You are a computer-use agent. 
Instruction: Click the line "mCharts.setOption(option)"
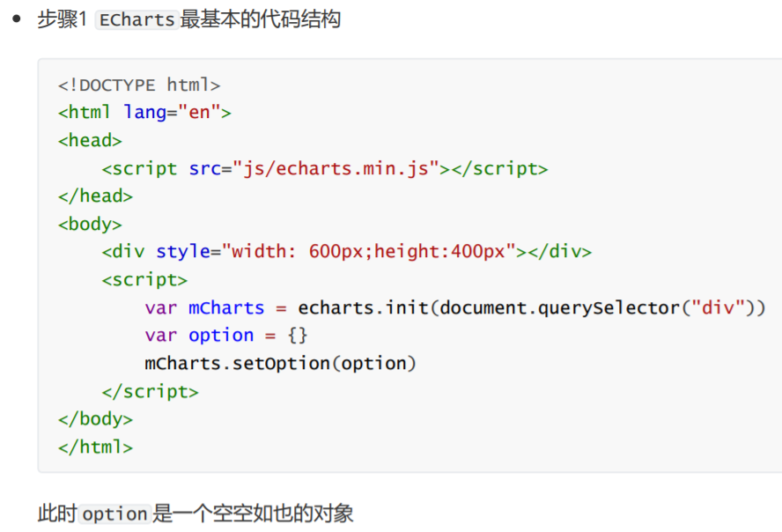click(280, 364)
